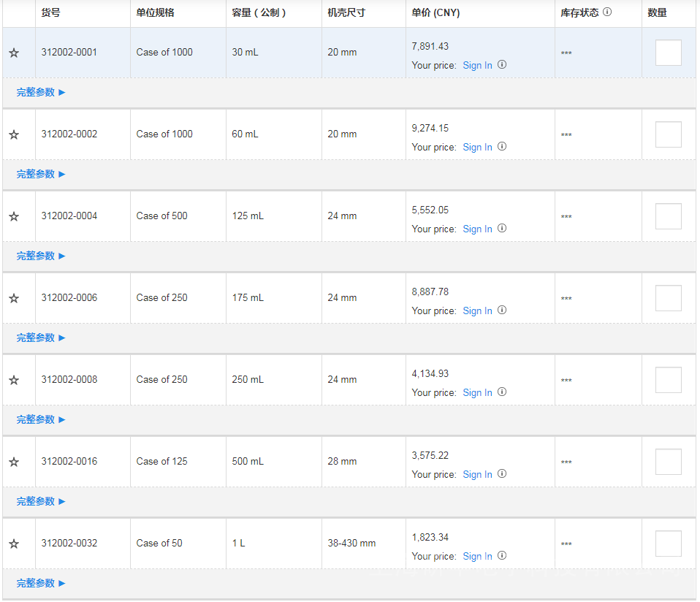The image size is (700, 602).
Task: Click the 单价 (CNY) column header
Action: [x=435, y=13]
